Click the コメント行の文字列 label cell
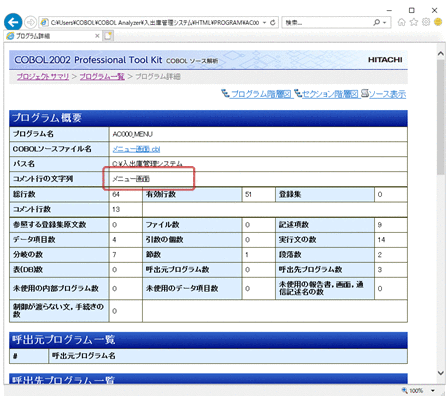The width and height of the screenshot is (448, 399). point(59,179)
